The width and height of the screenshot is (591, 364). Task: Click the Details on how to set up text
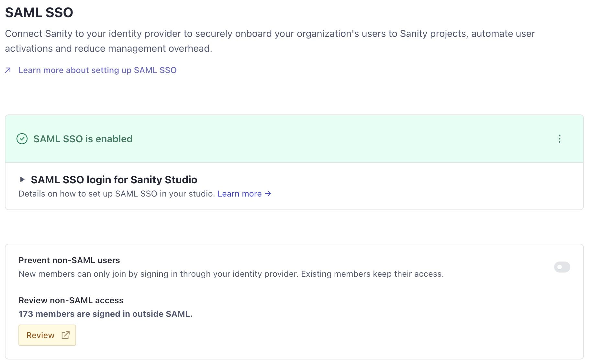117,194
